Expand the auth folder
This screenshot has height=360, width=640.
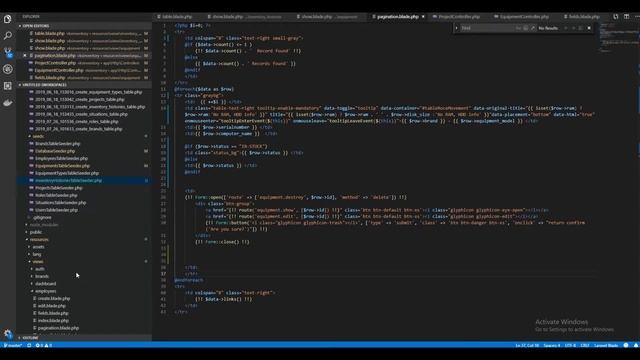pos(40,269)
